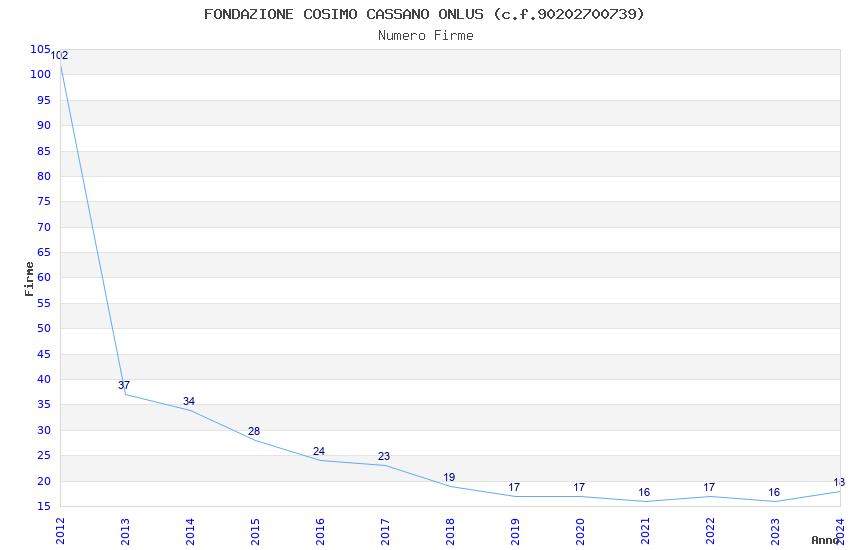850x550 pixels.
Task: Click the y-axis tick value 90
Action: (44, 125)
